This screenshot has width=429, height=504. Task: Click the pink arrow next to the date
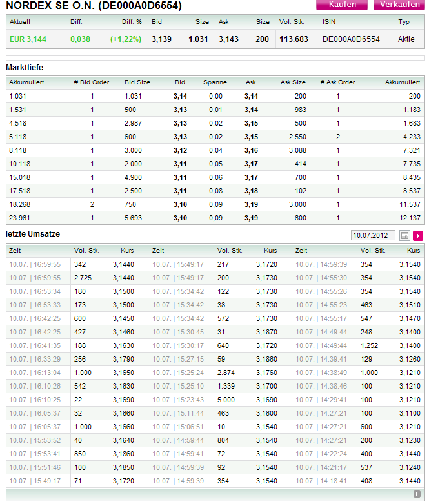(x=418, y=236)
